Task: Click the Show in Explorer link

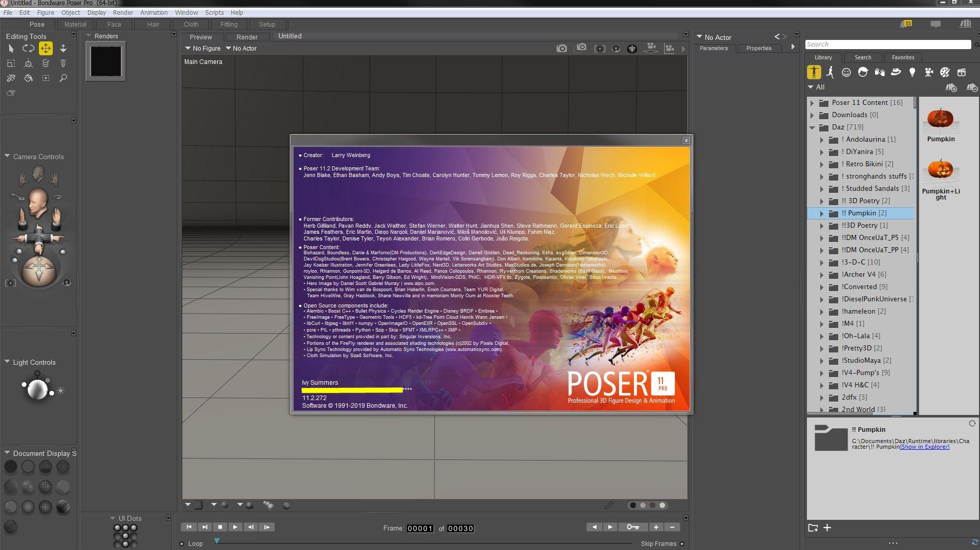Action: point(925,447)
